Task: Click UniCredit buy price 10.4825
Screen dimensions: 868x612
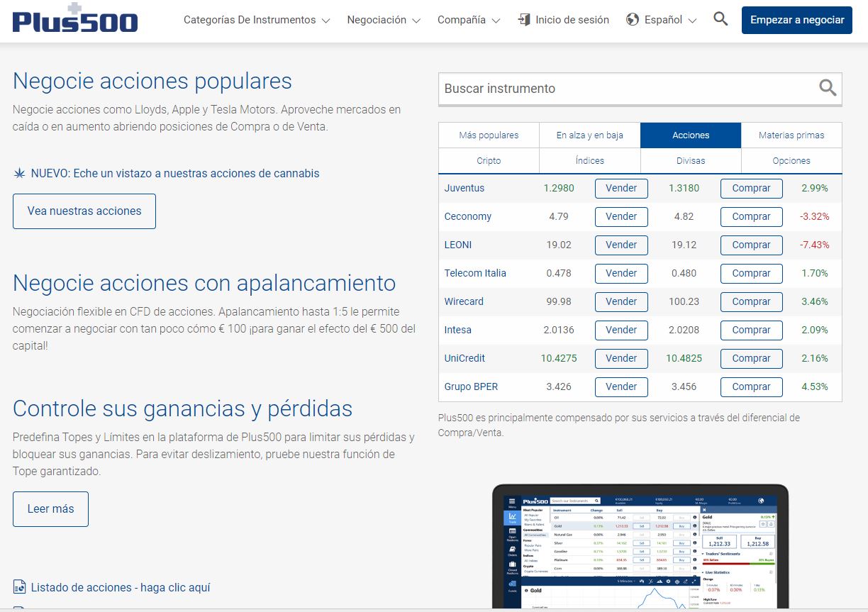Action: pyautogui.click(x=684, y=358)
